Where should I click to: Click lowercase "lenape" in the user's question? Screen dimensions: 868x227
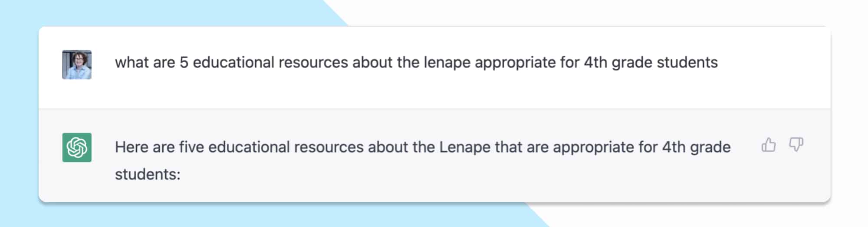coord(447,63)
